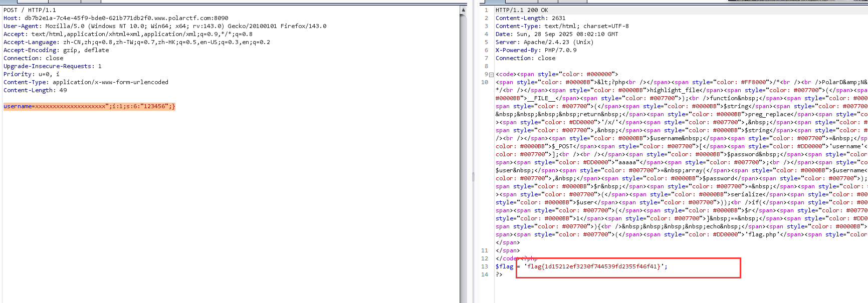This screenshot has width=868, height=303.
Task: Click the highlighted username= POST body payload
Action: [89, 106]
